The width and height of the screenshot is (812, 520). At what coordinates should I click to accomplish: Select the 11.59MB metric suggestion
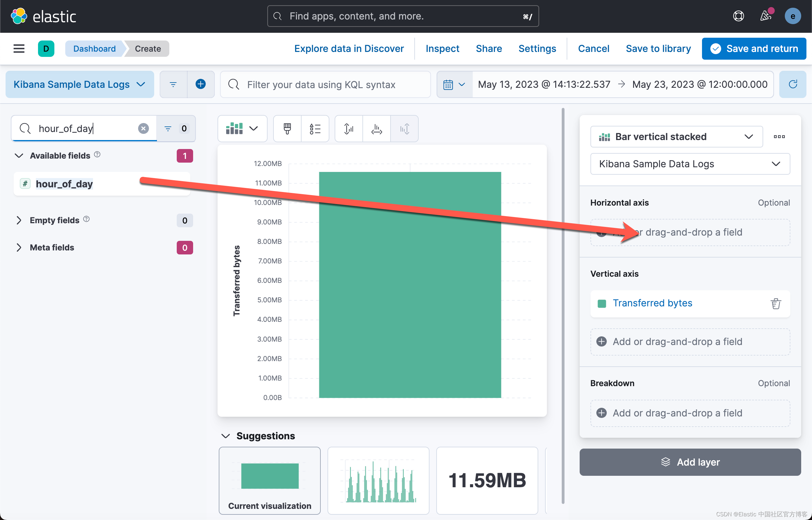tap(487, 480)
